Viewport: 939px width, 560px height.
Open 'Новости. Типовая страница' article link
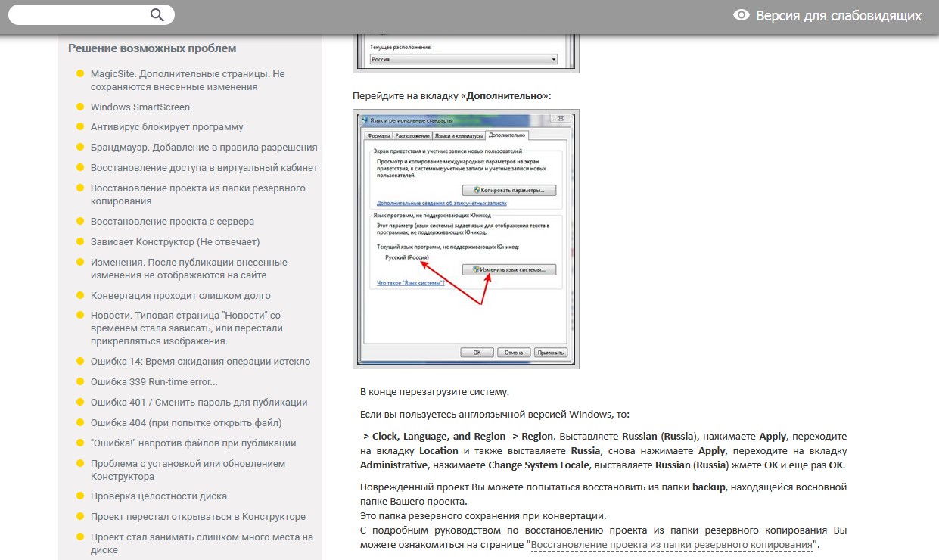(187, 328)
